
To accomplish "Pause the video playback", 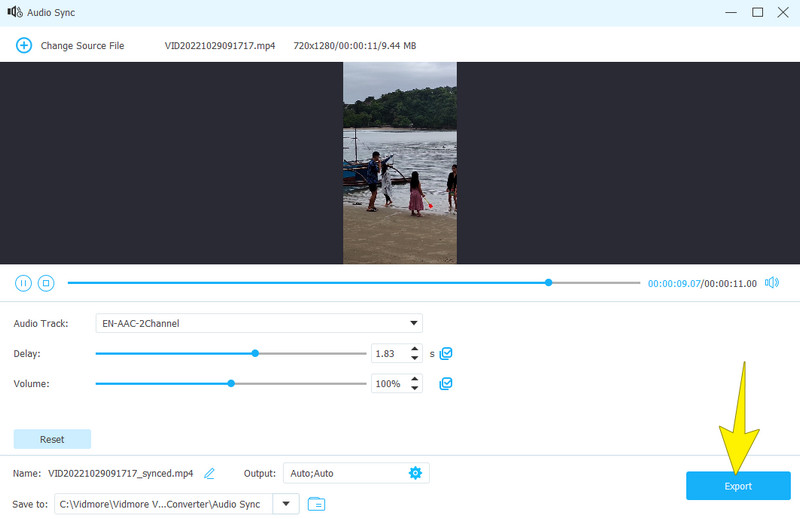I will [x=23, y=283].
